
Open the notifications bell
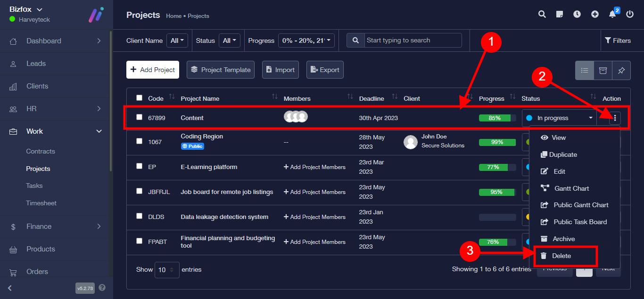click(612, 15)
